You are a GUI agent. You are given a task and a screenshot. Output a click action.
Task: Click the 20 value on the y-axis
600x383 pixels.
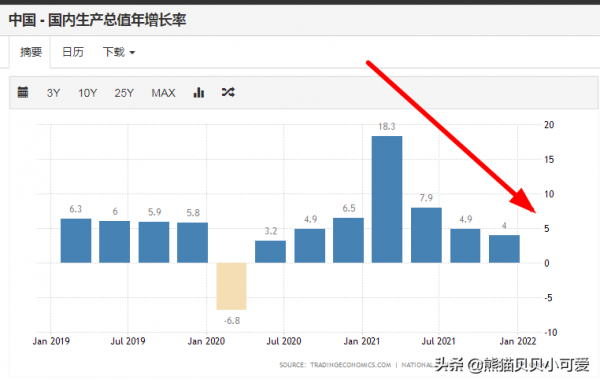tap(549, 125)
